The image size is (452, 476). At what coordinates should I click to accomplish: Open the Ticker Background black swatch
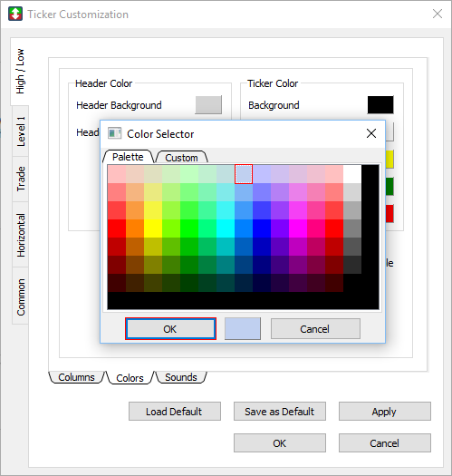pyautogui.click(x=380, y=105)
